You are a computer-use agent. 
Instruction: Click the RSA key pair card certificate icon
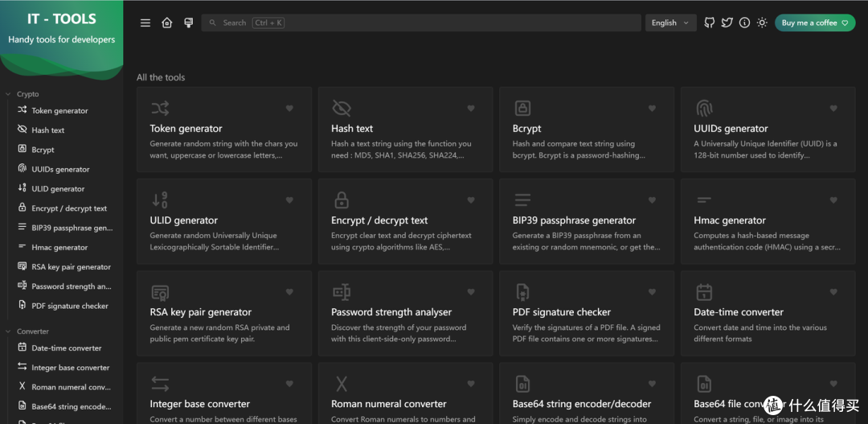click(160, 292)
